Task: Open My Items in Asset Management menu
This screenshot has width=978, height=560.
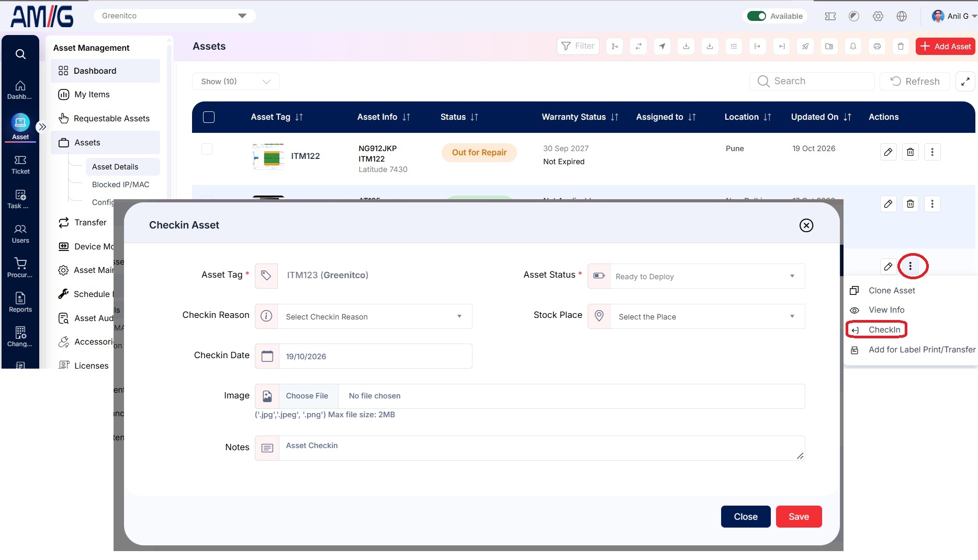Action: click(x=92, y=95)
